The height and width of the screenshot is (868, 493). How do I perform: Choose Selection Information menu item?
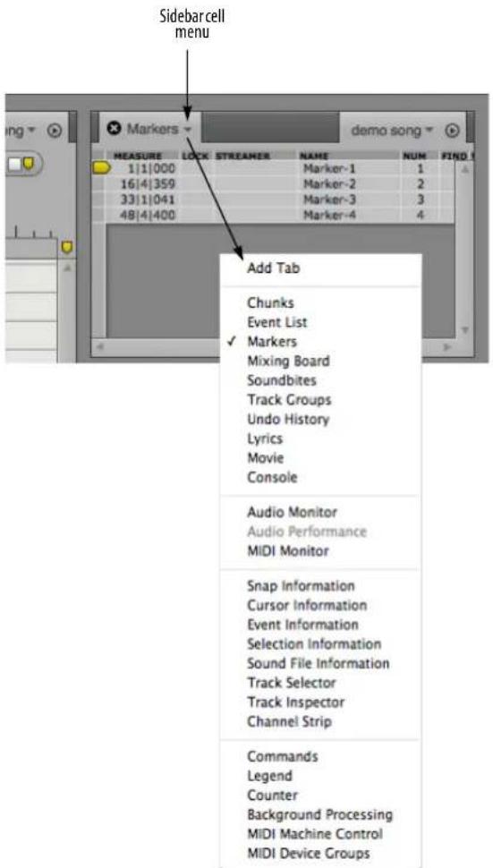[314, 643]
